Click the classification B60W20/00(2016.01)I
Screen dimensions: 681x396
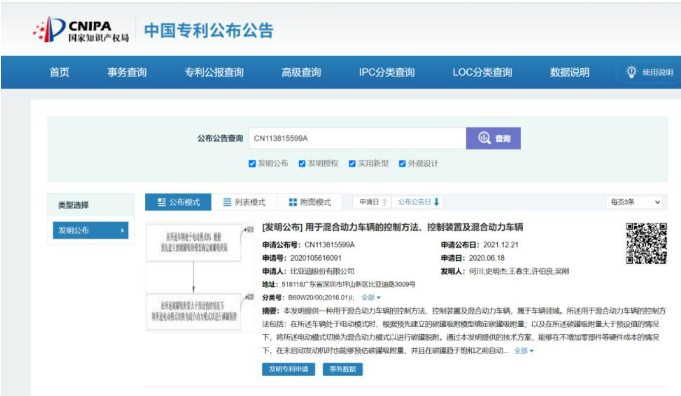[x=321, y=297]
